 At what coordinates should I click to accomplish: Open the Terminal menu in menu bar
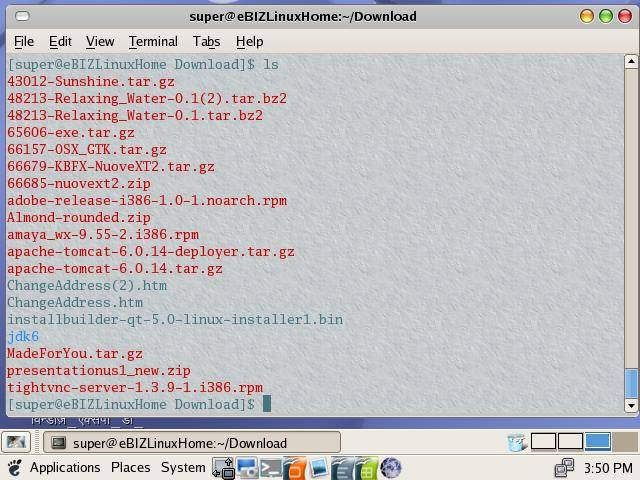point(153,41)
